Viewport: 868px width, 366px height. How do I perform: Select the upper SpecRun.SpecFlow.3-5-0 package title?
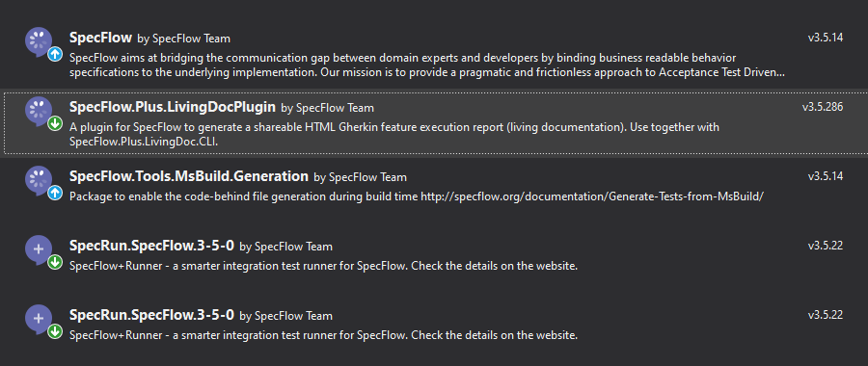coord(151,246)
